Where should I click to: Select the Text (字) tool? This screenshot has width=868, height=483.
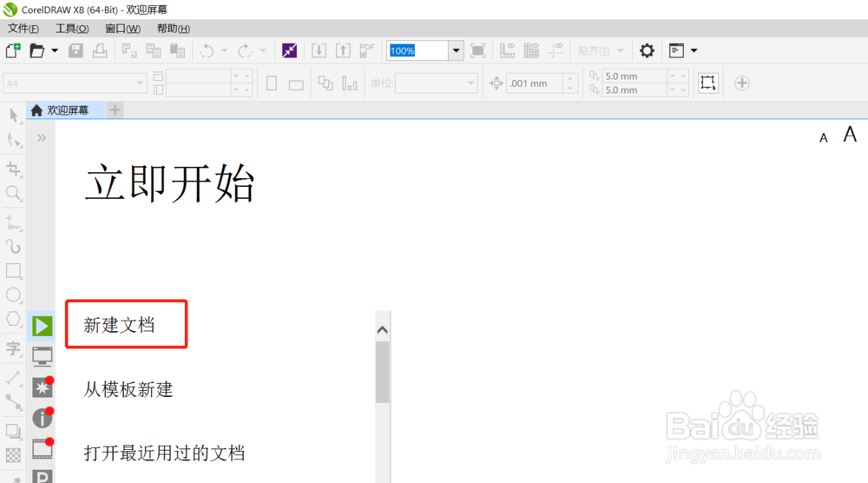(14, 348)
